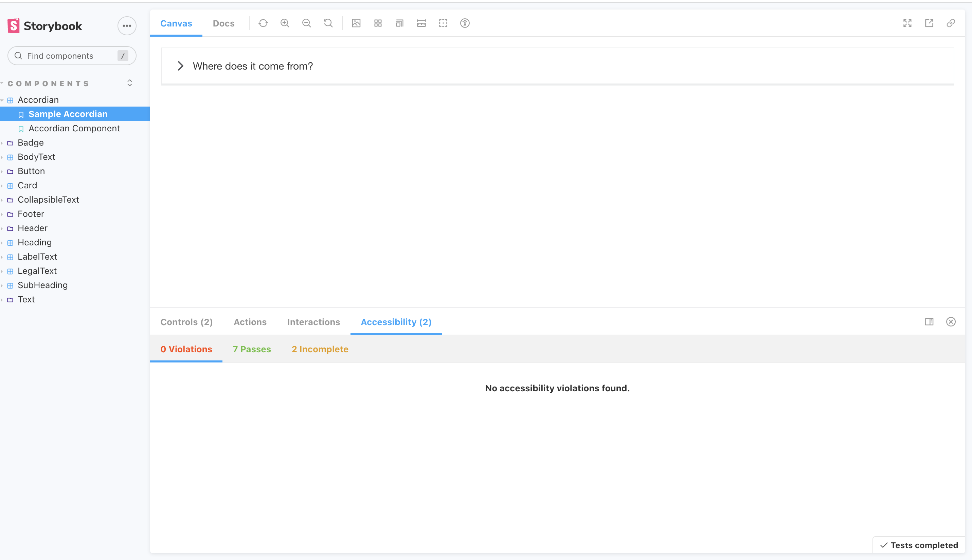Viewport: 972px width, 560px height.
Task: Click the Sample Accordian bookmark icon
Action: point(21,115)
